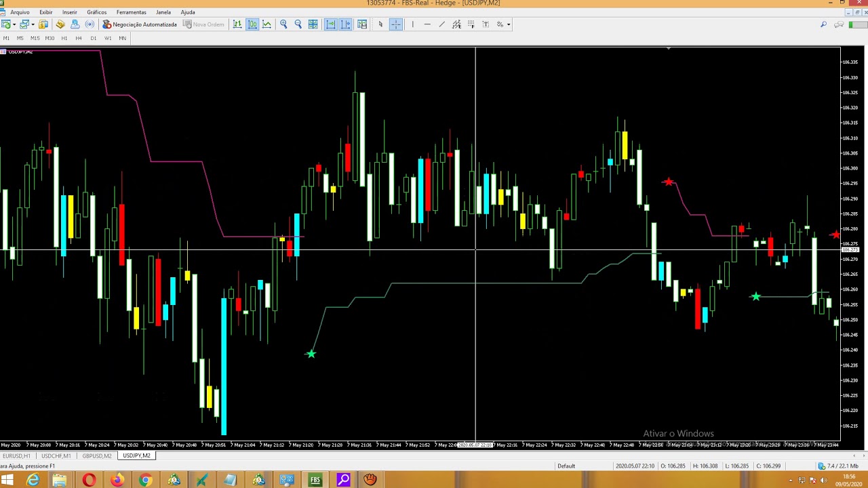
Task: Switch to the GBPUSD,M2 chart tab
Action: click(97, 456)
